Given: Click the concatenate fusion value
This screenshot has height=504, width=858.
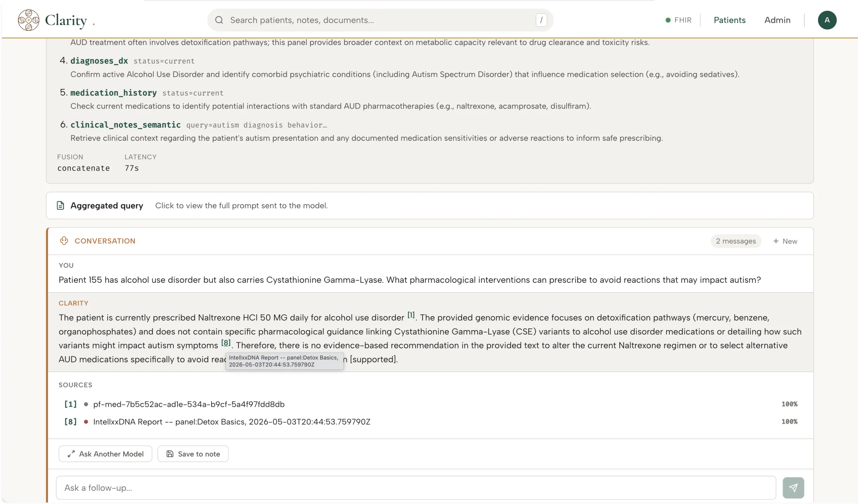Looking at the screenshot, I should (84, 168).
